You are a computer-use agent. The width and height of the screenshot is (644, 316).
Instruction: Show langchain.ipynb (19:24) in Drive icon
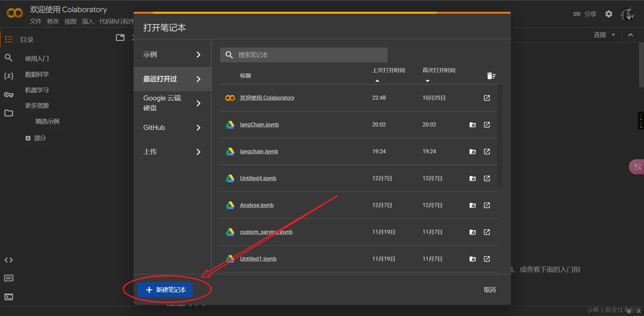coord(473,152)
